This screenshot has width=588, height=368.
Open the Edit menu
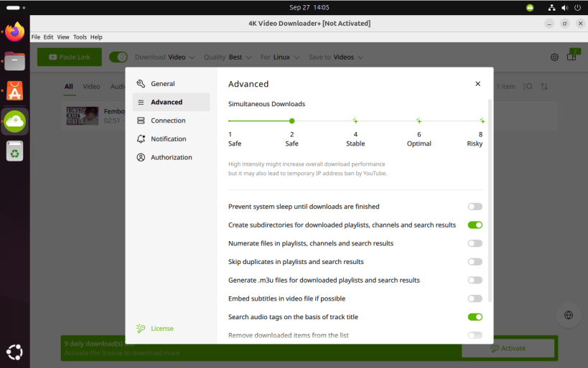pos(48,37)
